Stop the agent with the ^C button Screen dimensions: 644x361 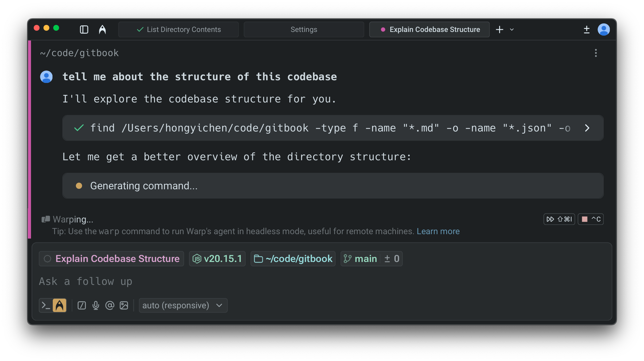click(x=591, y=219)
